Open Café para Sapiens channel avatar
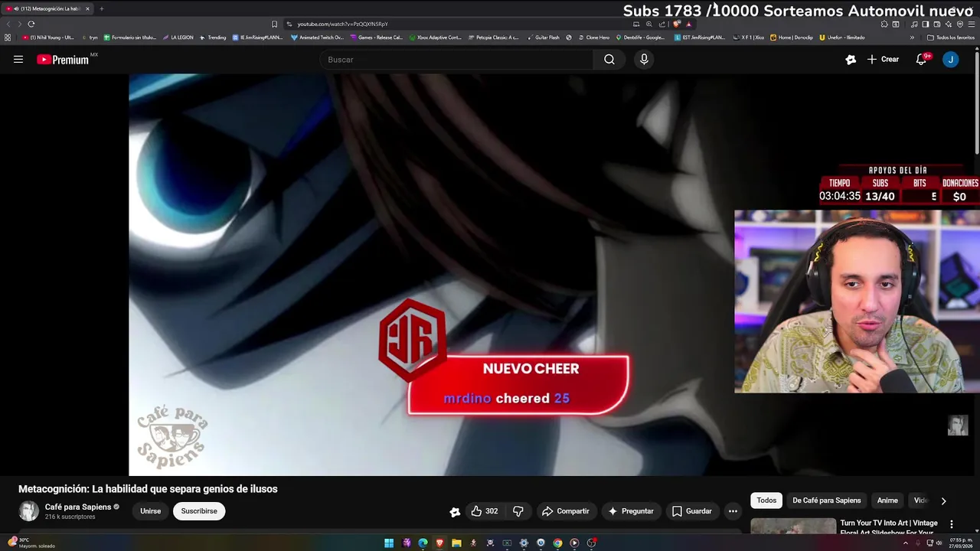Screen dimensions: 980x551 tap(28, 510)
